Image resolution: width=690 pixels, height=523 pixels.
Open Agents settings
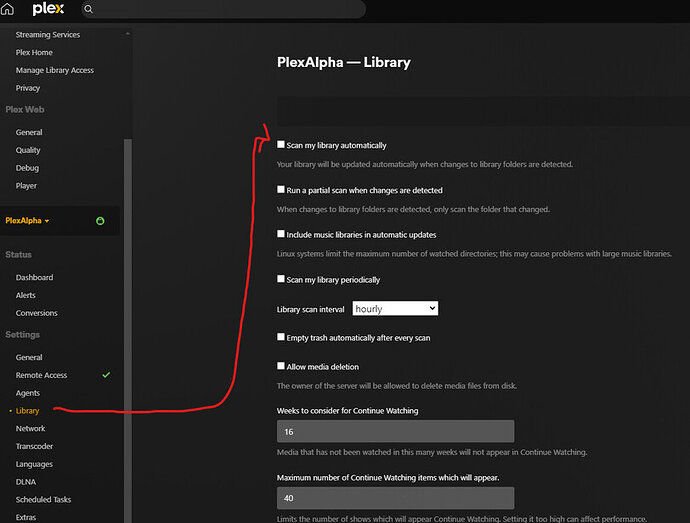coord(28,393)
